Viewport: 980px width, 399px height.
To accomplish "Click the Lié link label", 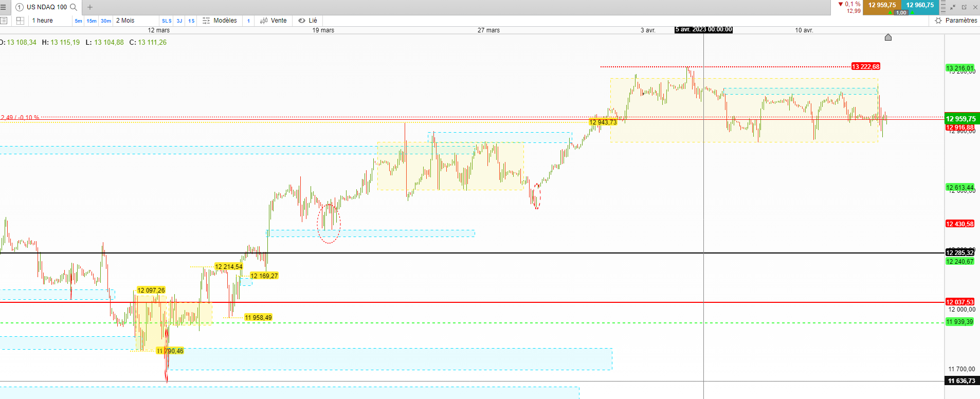I will coord(313,21).
